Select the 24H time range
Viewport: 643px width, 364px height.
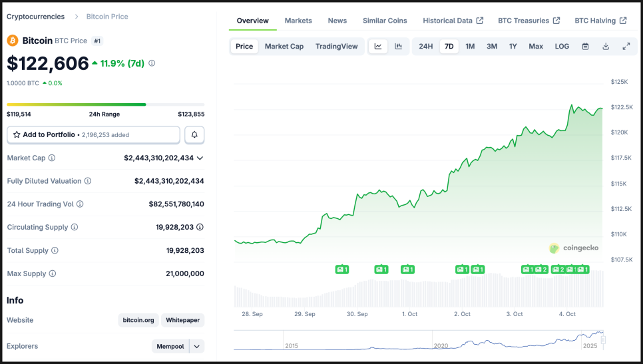425,47
